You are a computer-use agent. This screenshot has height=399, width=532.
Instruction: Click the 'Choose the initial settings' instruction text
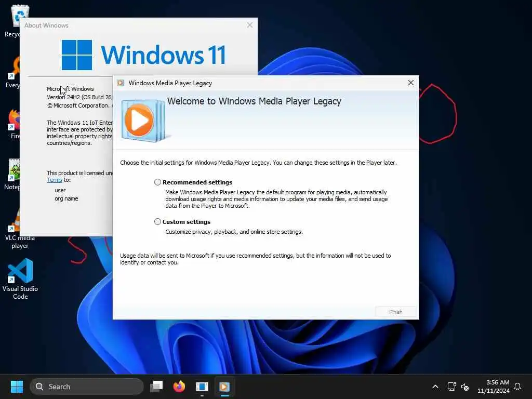point(258,163)
